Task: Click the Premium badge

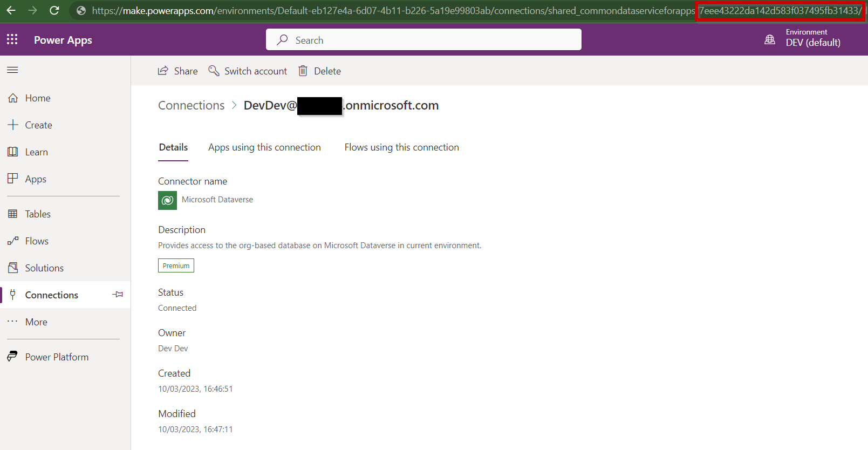Action: pos(176,265)
